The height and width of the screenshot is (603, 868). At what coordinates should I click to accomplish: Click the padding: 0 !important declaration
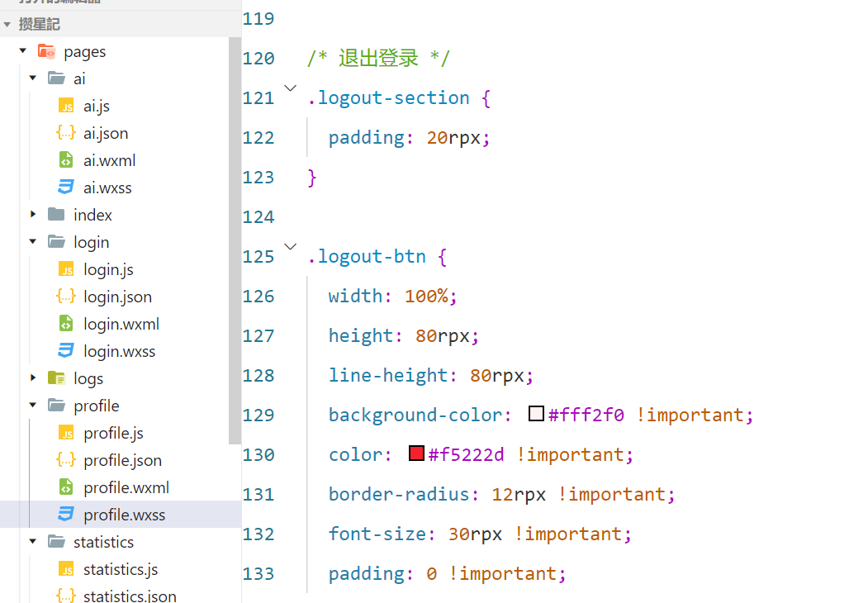(x=448, y=573)
